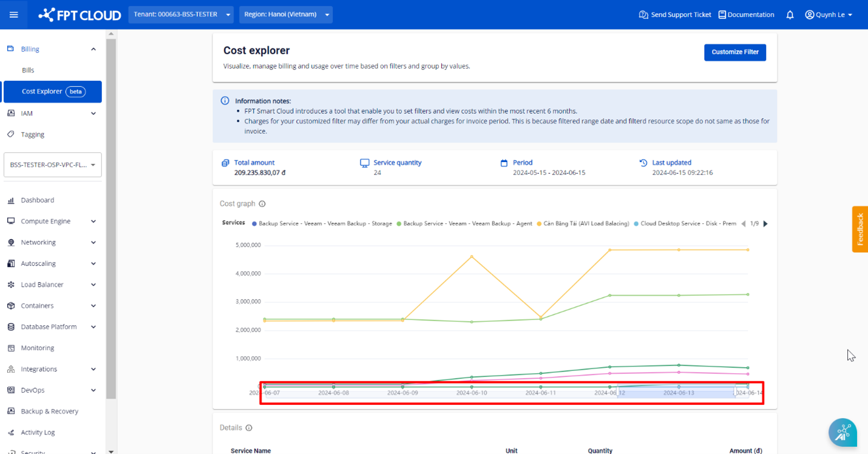Click the Networking globe icon
Image resolution: width=868 pixels, height=454 pixels.
10,242
